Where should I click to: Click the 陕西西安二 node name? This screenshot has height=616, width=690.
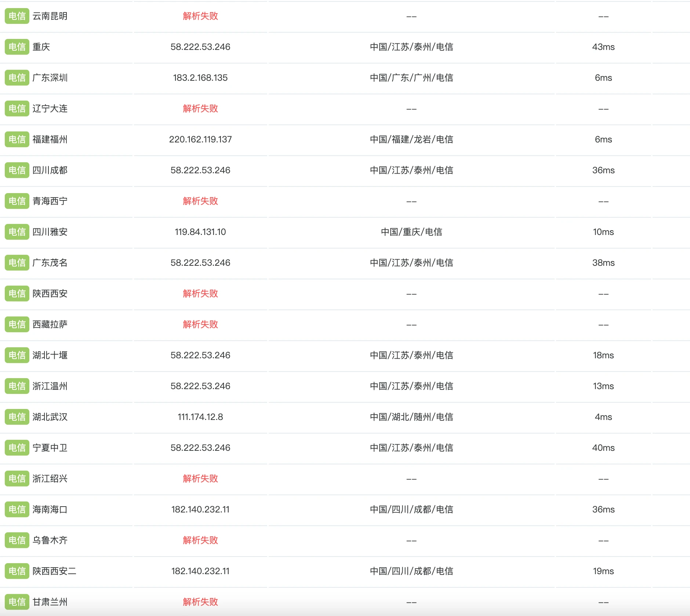pyautogui.click(x=54, y=571)
